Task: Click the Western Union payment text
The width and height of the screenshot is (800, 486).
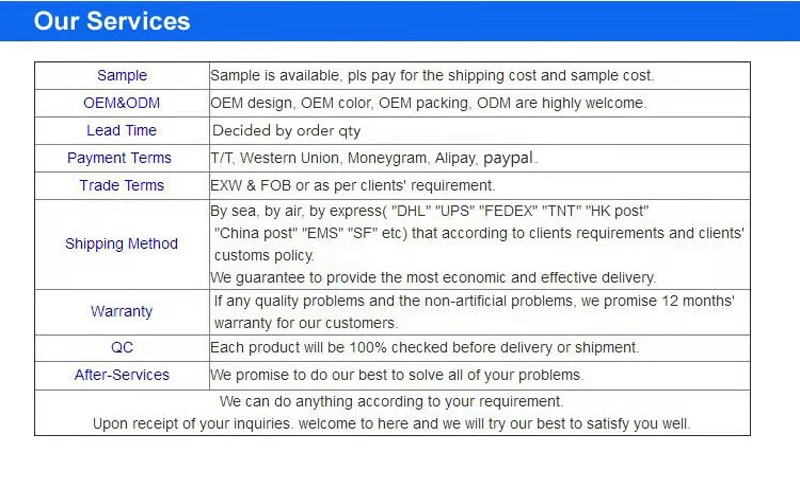Action: pos(374,158)
